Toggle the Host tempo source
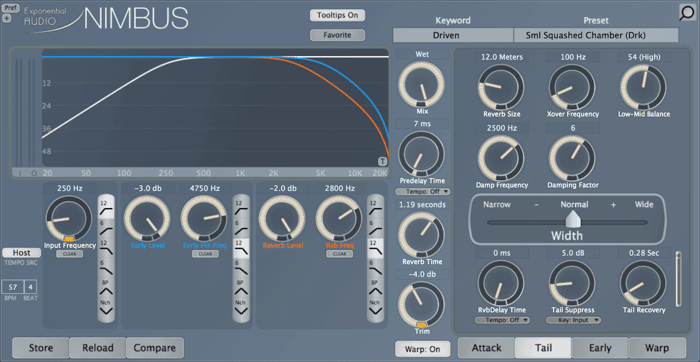Viewport: 700px width, 362px height. pos(21,253)
